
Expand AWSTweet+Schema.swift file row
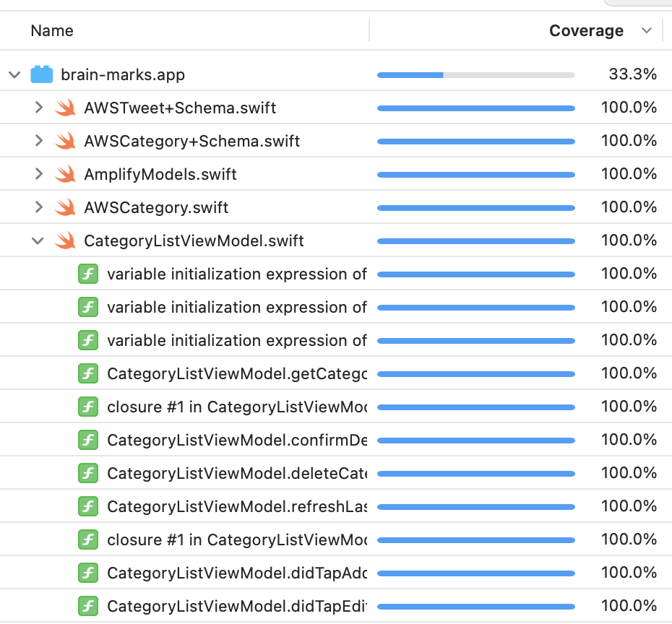pos(38,108)
